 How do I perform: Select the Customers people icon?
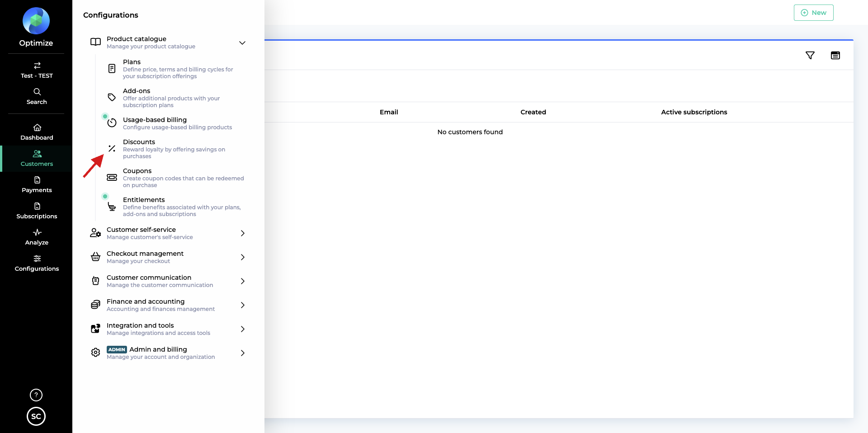[37, 154]
